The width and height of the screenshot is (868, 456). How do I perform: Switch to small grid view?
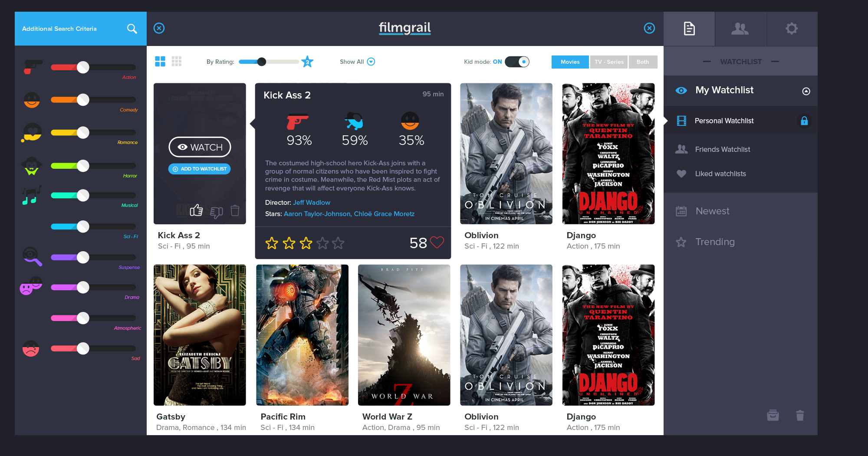point(177,61)
